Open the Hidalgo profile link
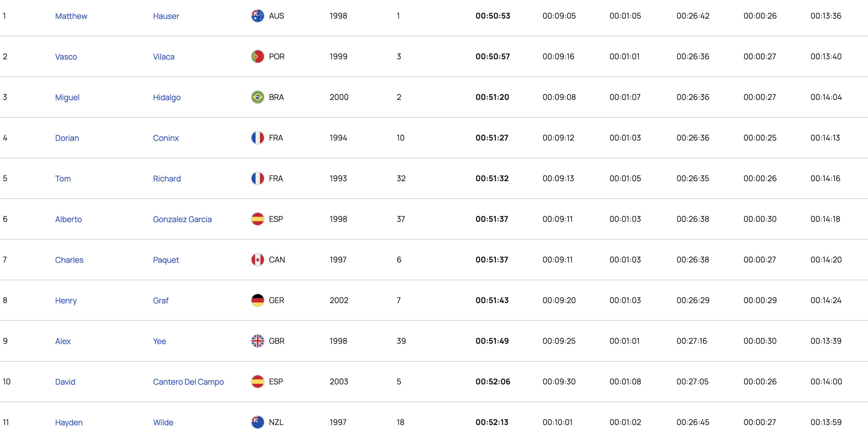The image size is (868, 438). 166,97
